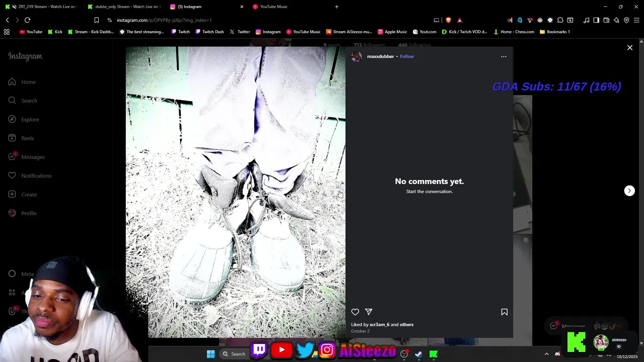This screenshot has height=362, width=644.
Task: Like the post with the heart icon
Action: [355, 312]
